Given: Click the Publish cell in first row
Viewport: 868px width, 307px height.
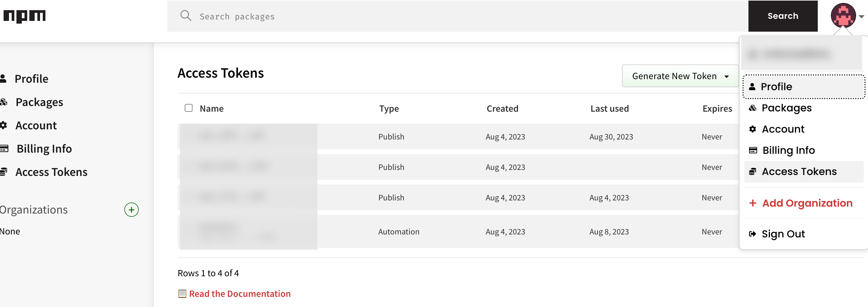Looking at the screenshot, I should pyautogui.click(x=391, y=137).
